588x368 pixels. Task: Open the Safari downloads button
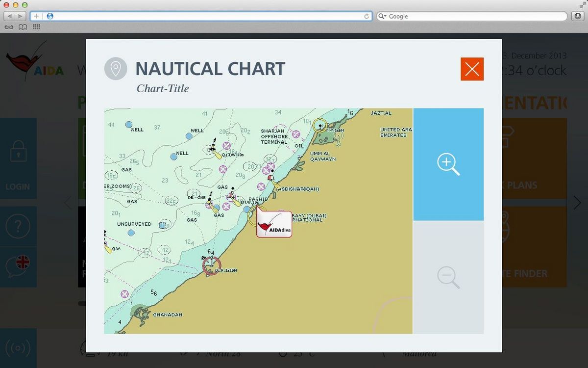(x=578, y=16)
